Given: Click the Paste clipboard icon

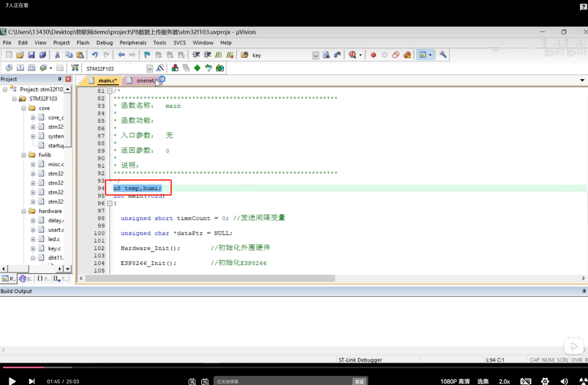Looking at the screenshot, I should [x=80, y=55].
